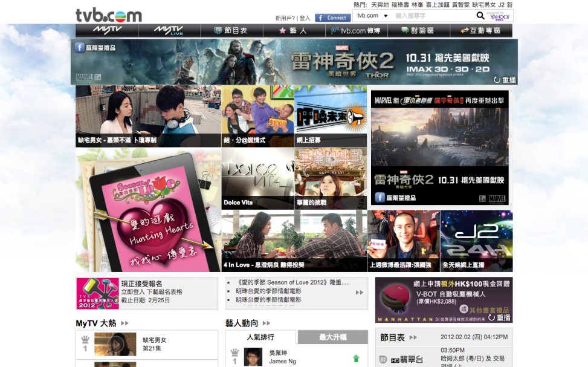Click the 現正接受報名 headline
Image resolution: width=588 pixels, height=367 pixels.
tap(142, 284)
